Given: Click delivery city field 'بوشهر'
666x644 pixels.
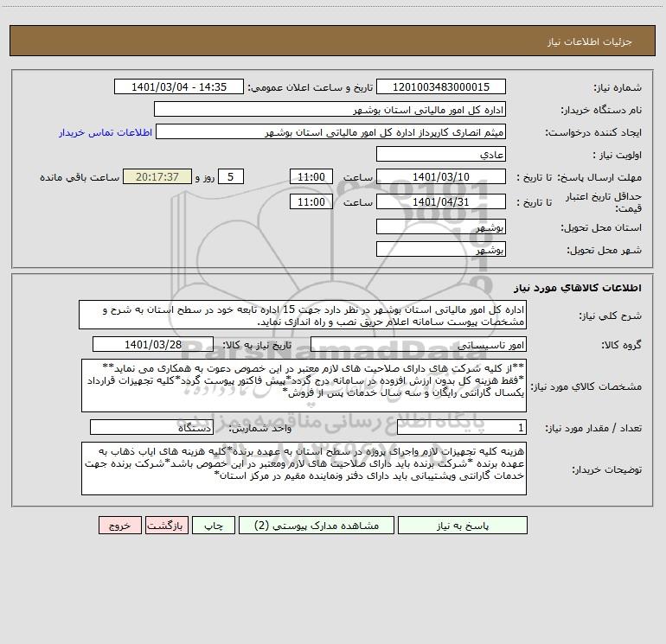Looking at the screenshot, I should pyautogui.click(x=441, y=249).
